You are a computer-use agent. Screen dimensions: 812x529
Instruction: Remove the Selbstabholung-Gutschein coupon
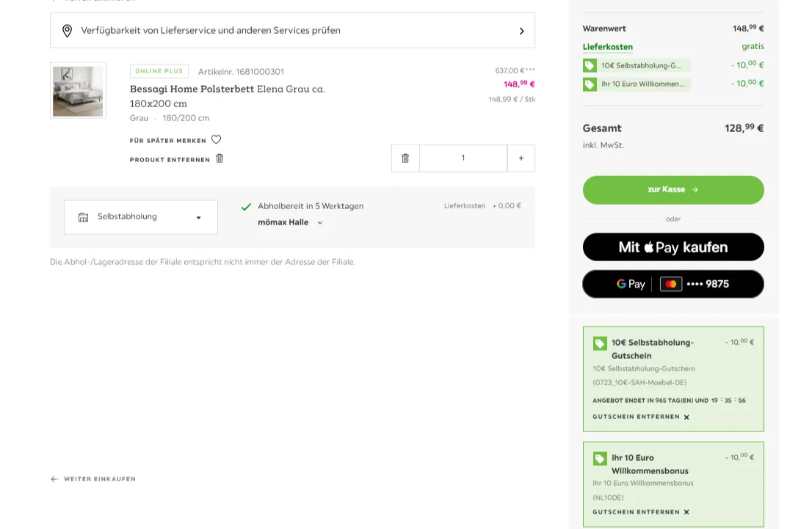click(x=641, y=417)
